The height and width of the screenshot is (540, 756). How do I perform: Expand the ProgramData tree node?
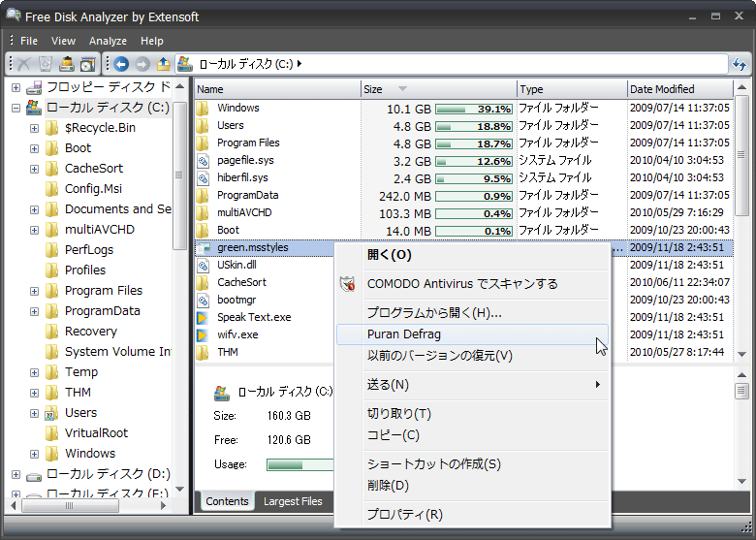click(34, 311)
